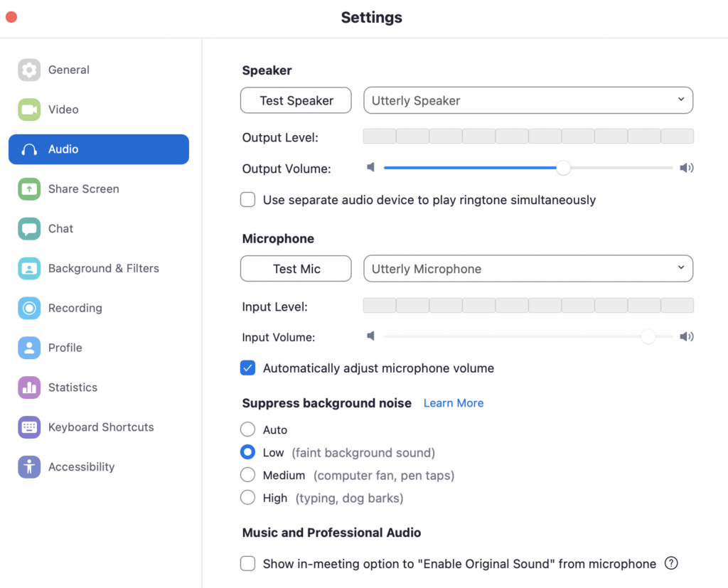Open Background & Filters settings
The height and width of the screenshot is (588, 728).
[98, 269]
